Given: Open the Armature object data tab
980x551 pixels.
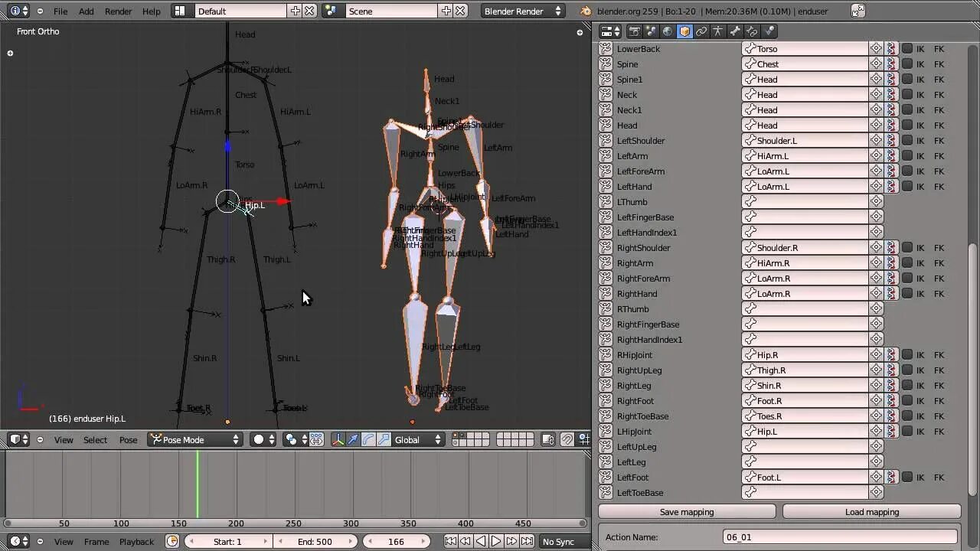Looking at the screenshot, I should pyautogui.click(x=718, y=31).
